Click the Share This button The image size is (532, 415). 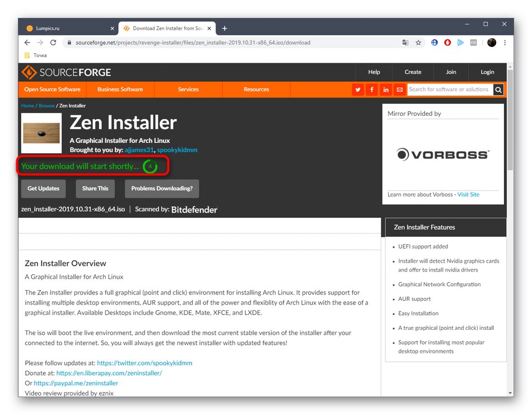pyautogui.click(x=95, y=188)
